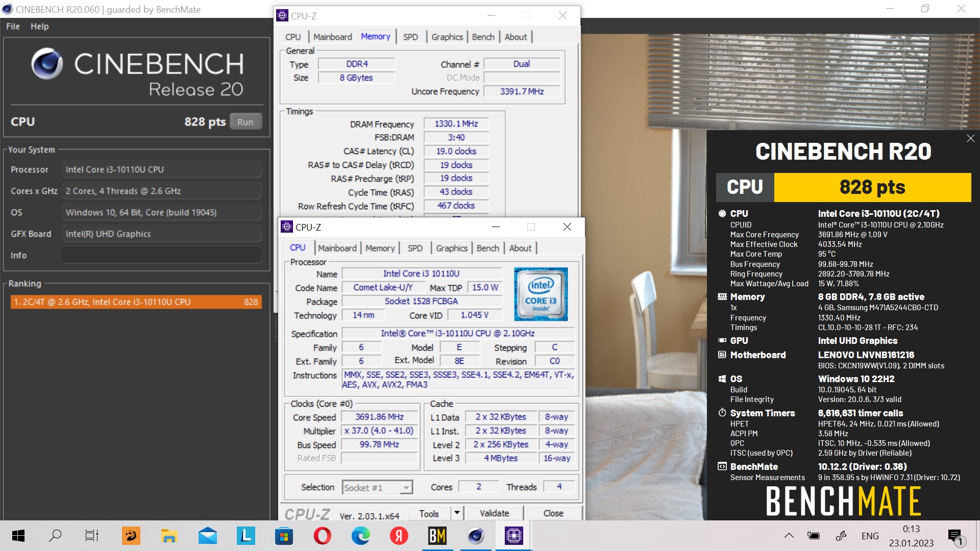The width and height of the screenshot is (980, 551).
Task: Open Bench tab in front CPU-Z
Action: click(488, 248)
